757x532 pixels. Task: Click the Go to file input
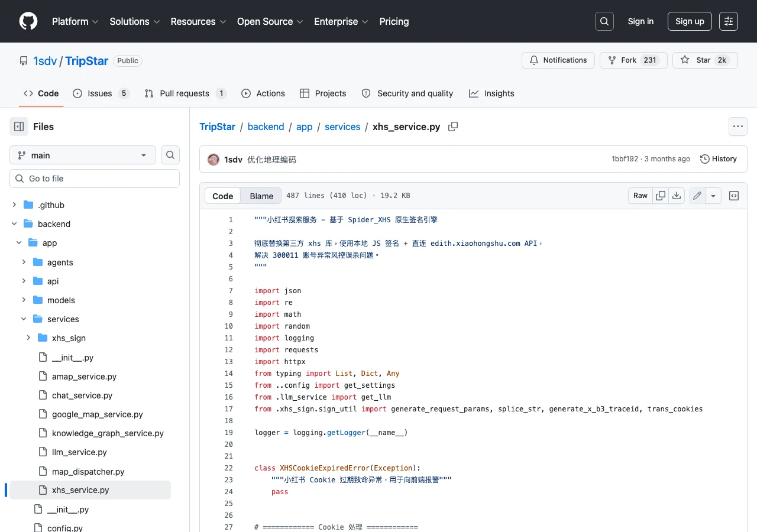(x=95, y=179)
